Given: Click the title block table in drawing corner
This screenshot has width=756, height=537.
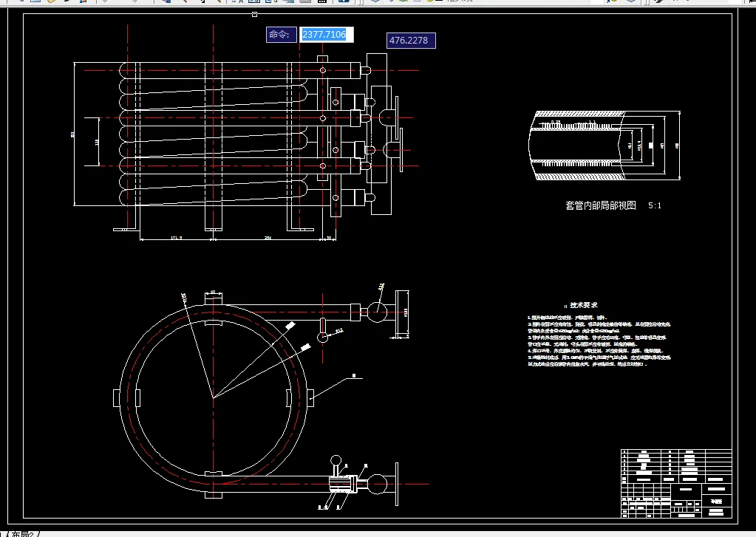Looking at the screenshot, I should tap(676, 484).
